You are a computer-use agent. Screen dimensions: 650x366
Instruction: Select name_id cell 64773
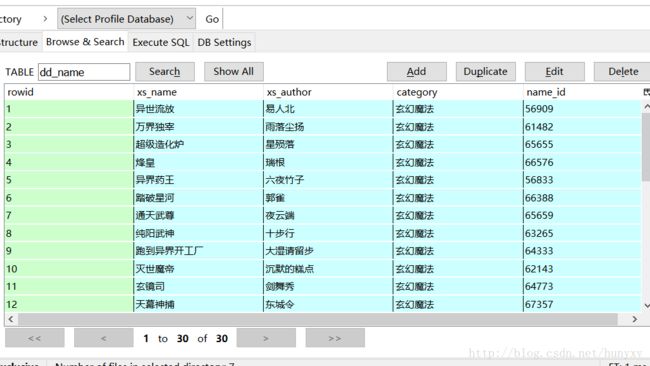[582, 286]
